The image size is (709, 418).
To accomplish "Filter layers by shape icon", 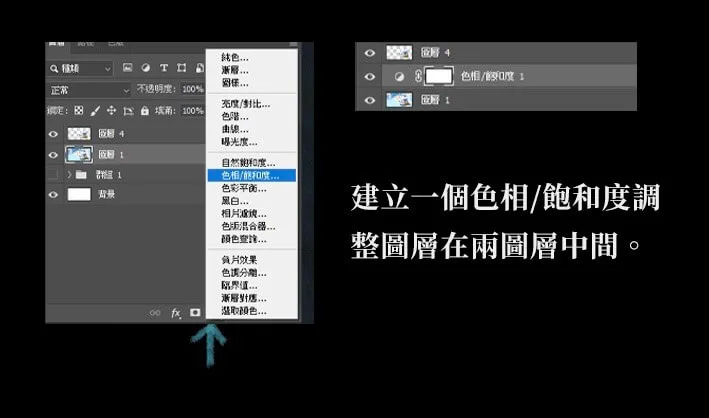I will pos(181,68).
